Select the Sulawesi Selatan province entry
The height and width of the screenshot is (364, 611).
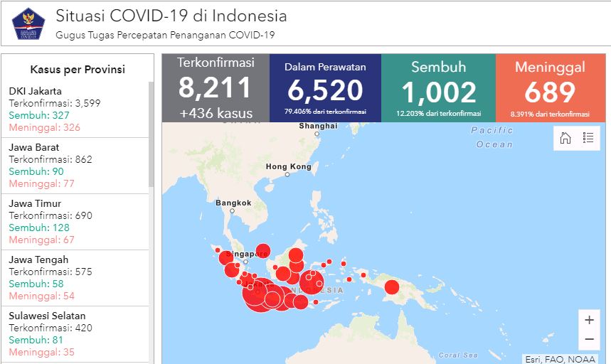(x=75, y=333)
